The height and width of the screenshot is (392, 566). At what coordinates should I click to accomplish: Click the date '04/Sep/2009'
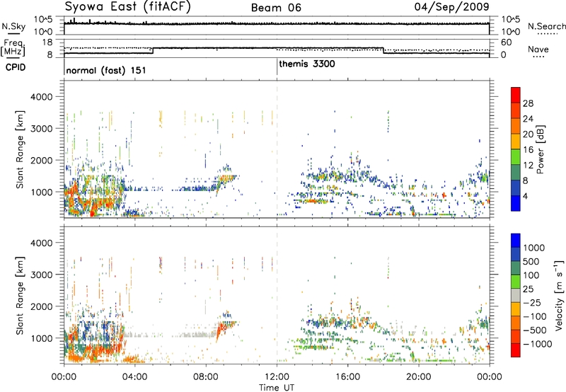pos(452,6)
